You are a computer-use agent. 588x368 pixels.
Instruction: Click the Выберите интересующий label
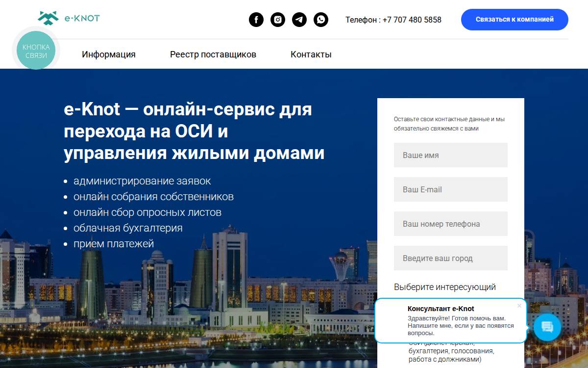445,287
